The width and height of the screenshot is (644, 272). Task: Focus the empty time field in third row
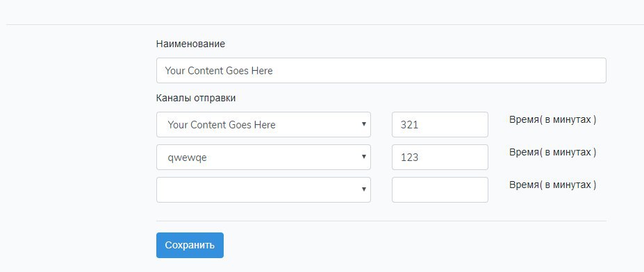[x=440, y=189]
